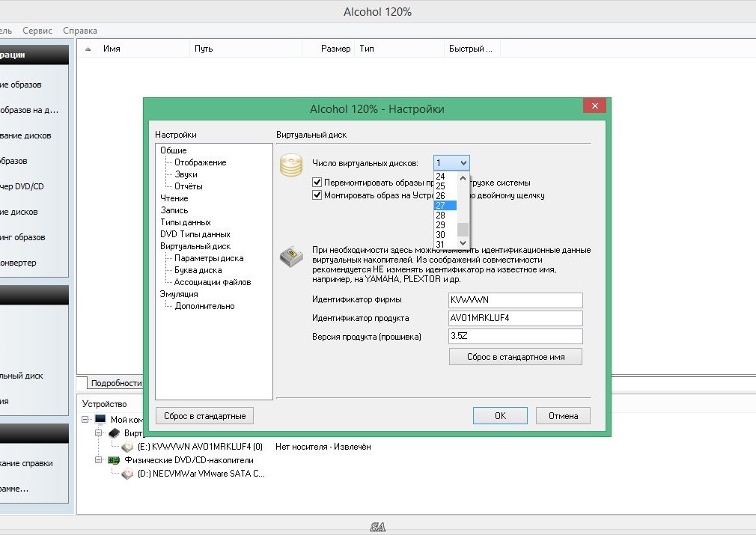Click the Отмена button
This screenshot has height=535, width=756.
click(563, 415)
